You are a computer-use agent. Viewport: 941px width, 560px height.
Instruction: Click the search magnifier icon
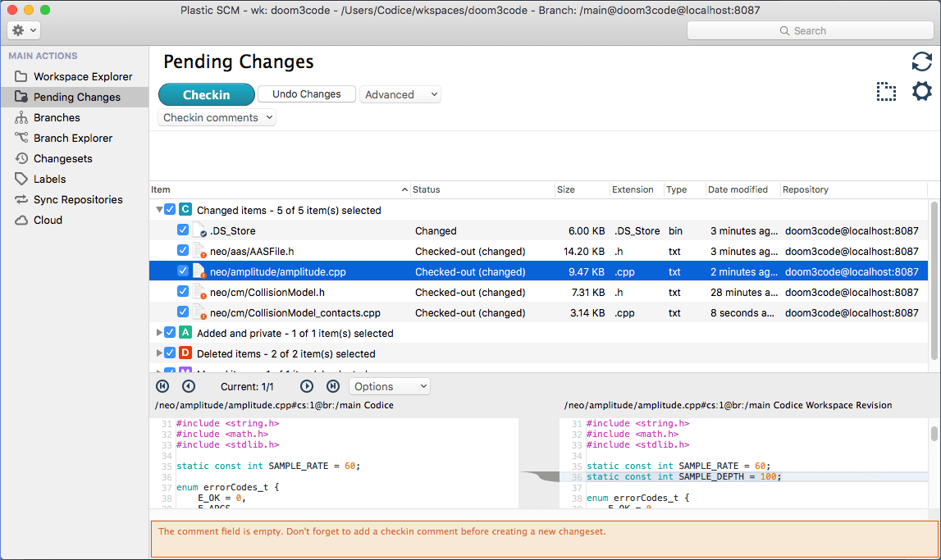783,30
